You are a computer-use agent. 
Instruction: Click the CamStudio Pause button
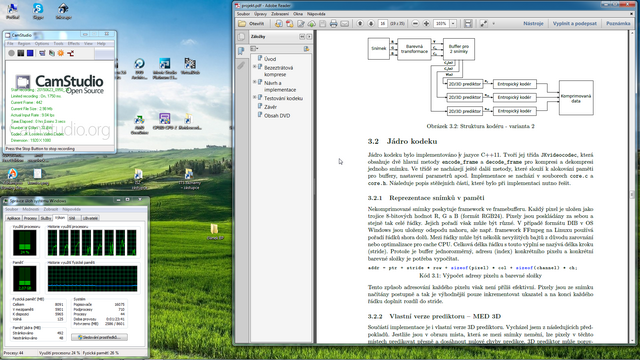[x=21, y=53]
